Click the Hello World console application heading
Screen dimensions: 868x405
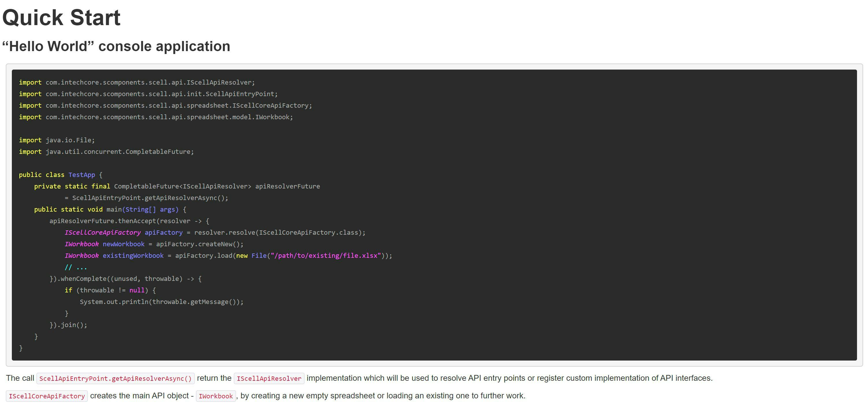116,46
